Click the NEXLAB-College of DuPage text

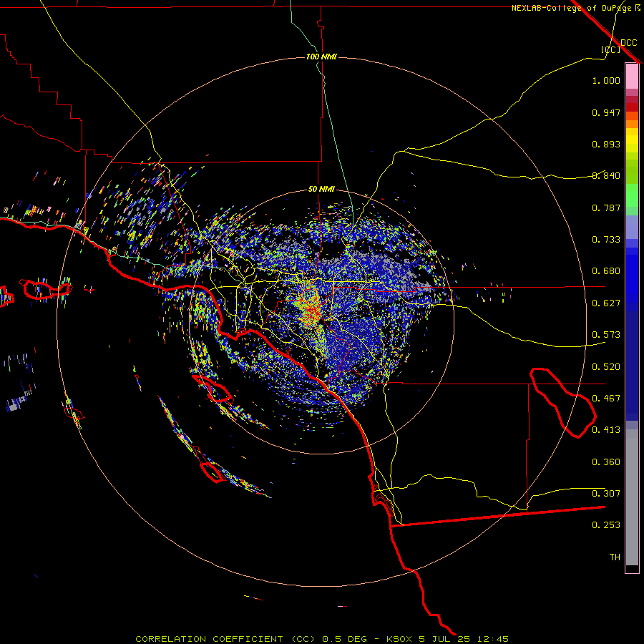click(x=571, y=8)
